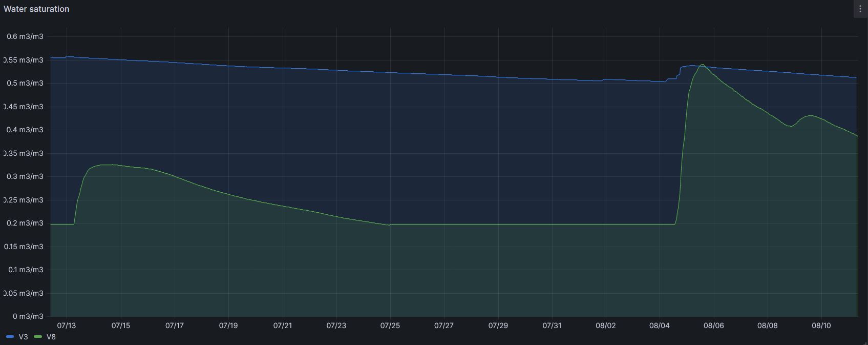
Task: Click the blue V3 legend color swatch
Action: pos(10,337)
